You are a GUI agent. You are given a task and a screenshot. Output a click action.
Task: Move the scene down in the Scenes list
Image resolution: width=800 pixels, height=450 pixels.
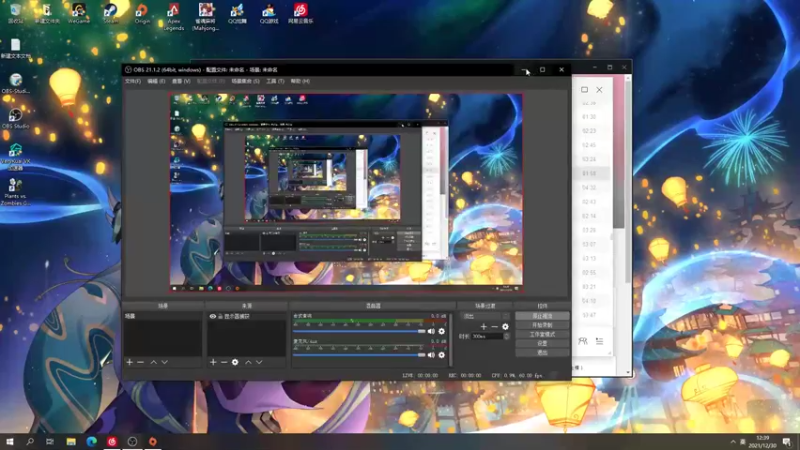click(x=164, y=362)
